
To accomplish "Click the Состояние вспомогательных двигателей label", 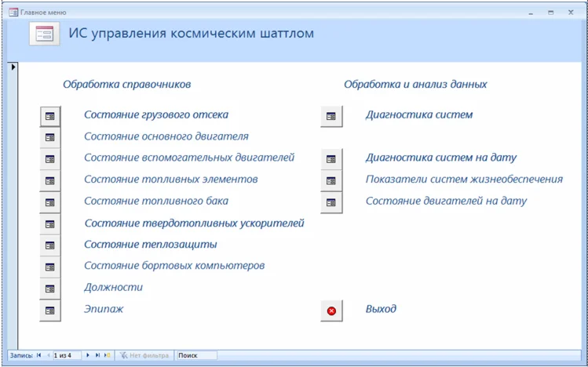I will tap(189, 158).
